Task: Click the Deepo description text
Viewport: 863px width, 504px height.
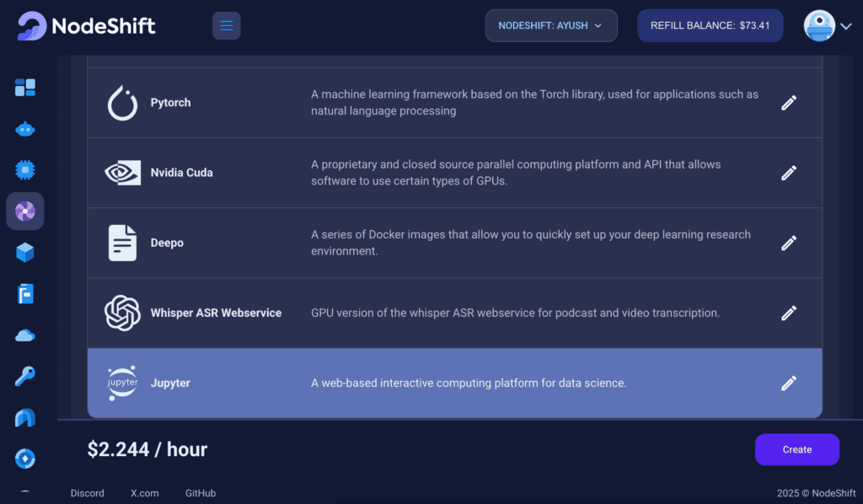Action: tap(531, 243)
